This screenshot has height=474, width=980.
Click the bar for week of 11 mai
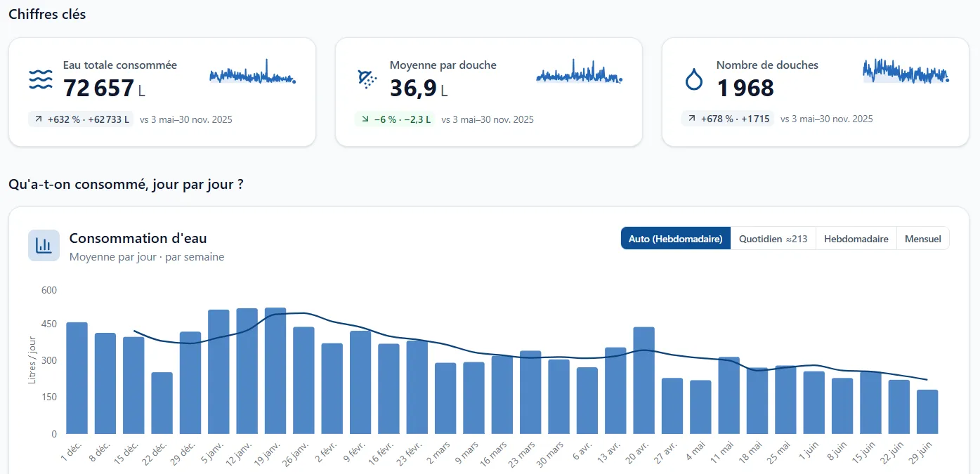(729, 396)
